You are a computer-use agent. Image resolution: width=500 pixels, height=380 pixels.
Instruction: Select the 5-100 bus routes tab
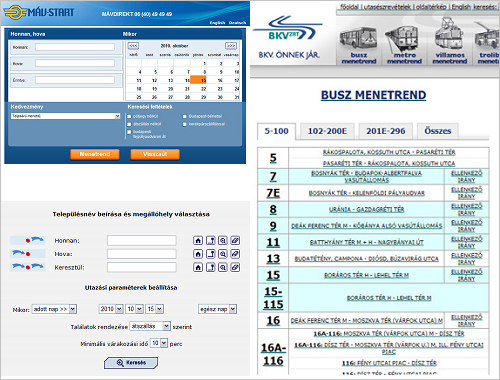click(x=276, y=131)
